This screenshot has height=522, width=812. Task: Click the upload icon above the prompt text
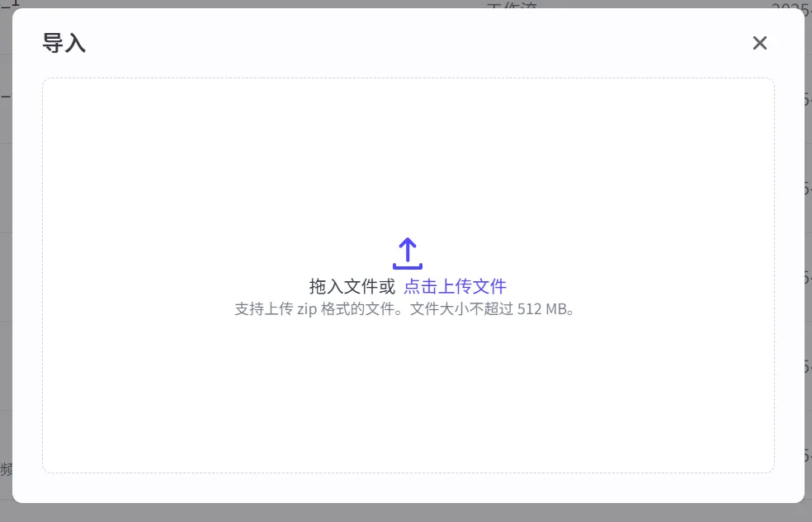(407, 253)
